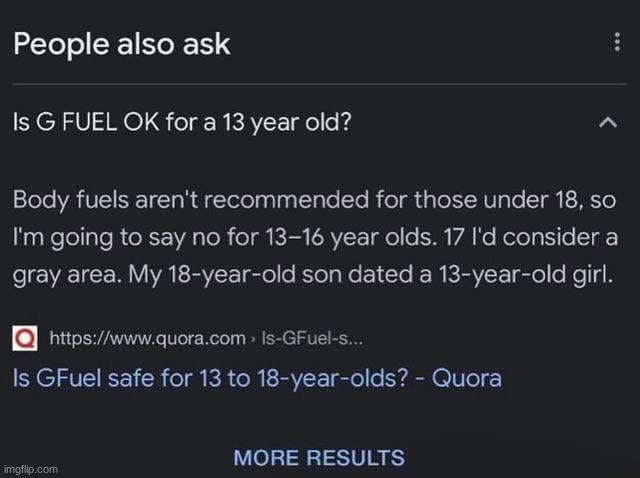Click the red Quora favicon
Image resolution: width=640 pixels, height=478 pixels.
(25, 339)
